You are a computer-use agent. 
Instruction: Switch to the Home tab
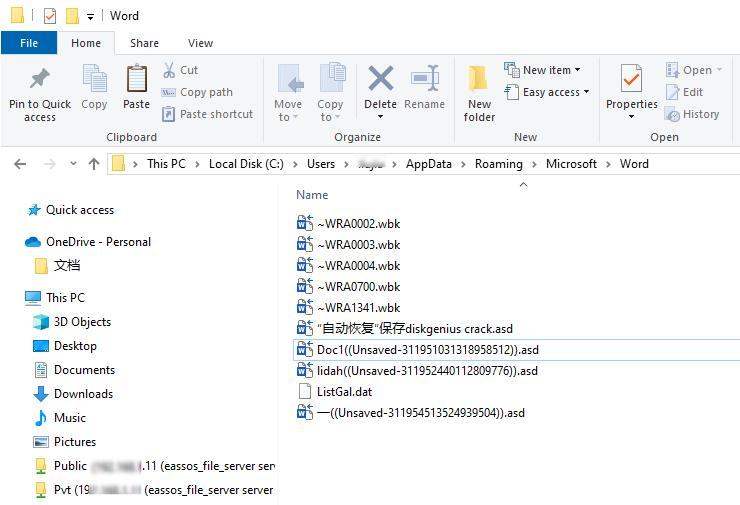(86, 43)
